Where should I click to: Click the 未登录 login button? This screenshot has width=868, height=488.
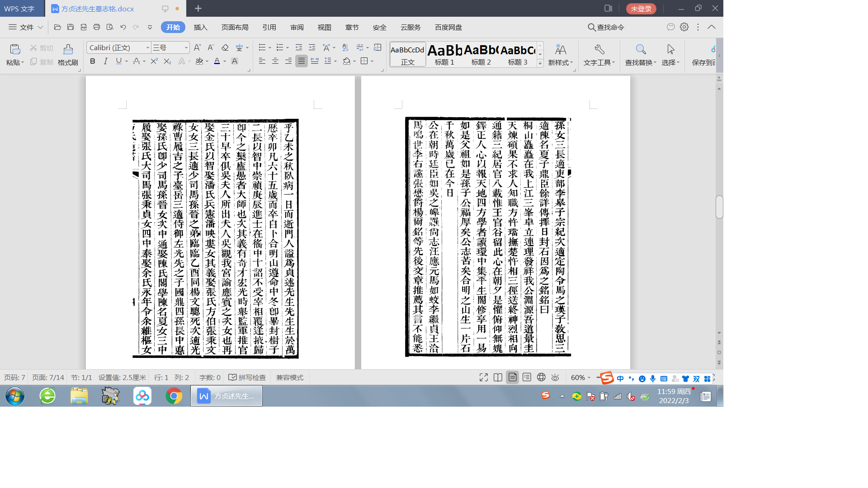[x=641, y=9]
